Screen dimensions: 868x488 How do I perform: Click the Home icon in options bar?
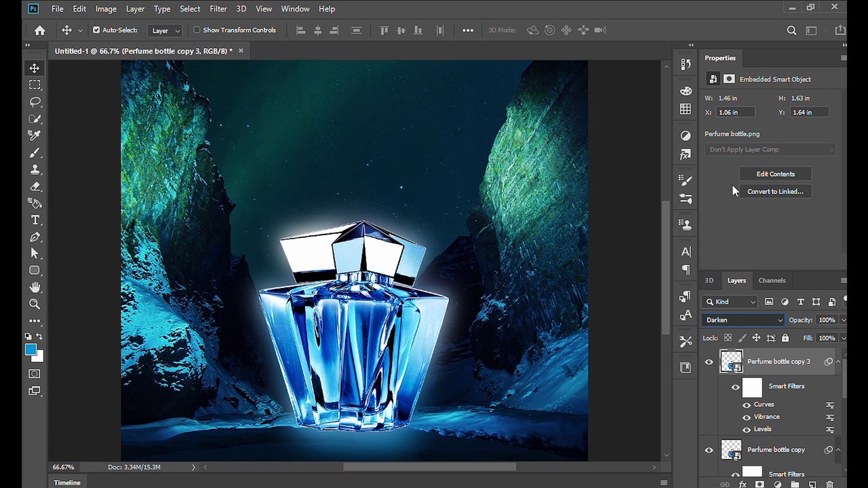tap(40, 30)
